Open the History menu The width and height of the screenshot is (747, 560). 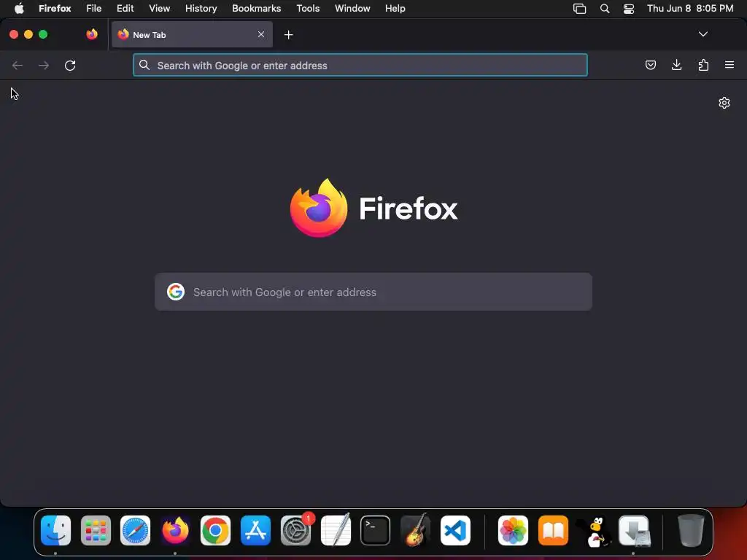pos(201,8)
